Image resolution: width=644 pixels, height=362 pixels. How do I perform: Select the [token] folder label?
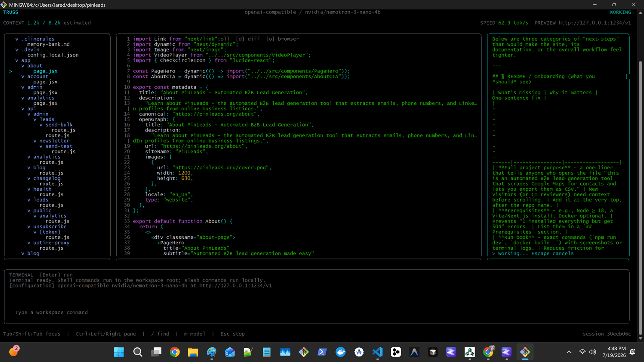[50, 232]
